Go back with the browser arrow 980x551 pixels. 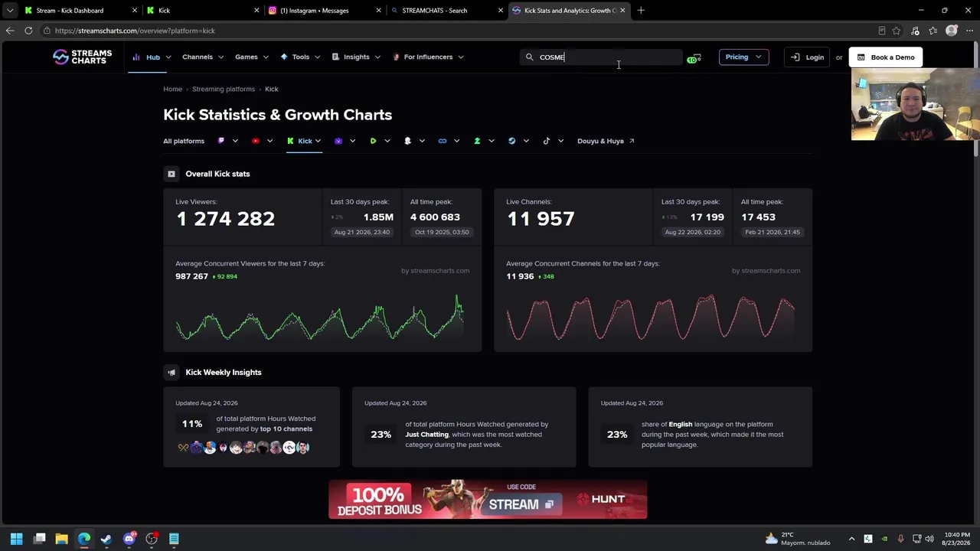(x=10, y=31)
